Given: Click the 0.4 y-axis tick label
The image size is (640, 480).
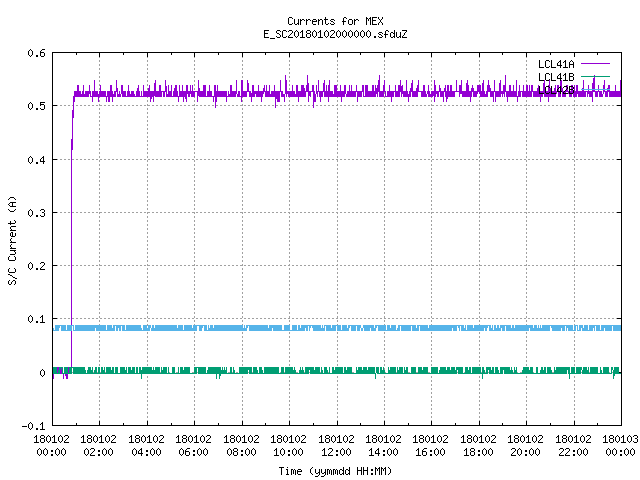Looking at the screenshot, I should (x=37, y=160).
